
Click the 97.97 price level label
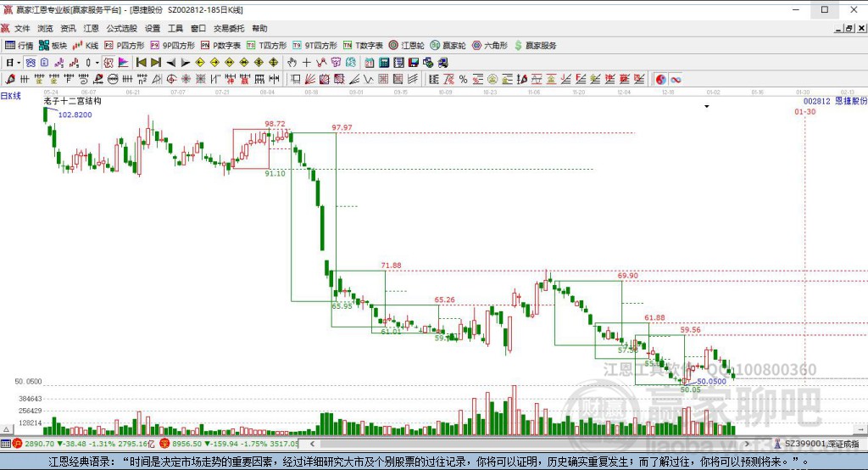coord(342,127)
